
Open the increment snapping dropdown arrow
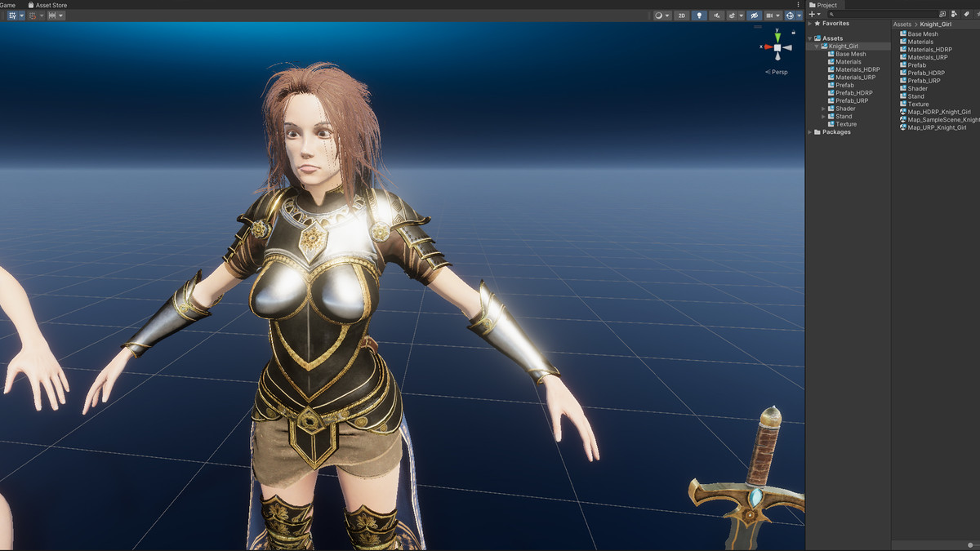(x=60, y=16)
